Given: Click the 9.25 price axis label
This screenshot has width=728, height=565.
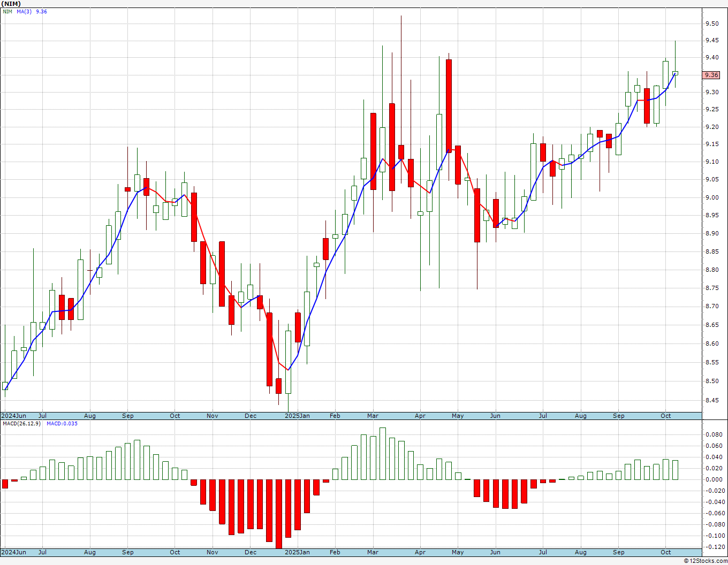Looking at the screenshot, I should pyautogui.click(x=712, y=110).
